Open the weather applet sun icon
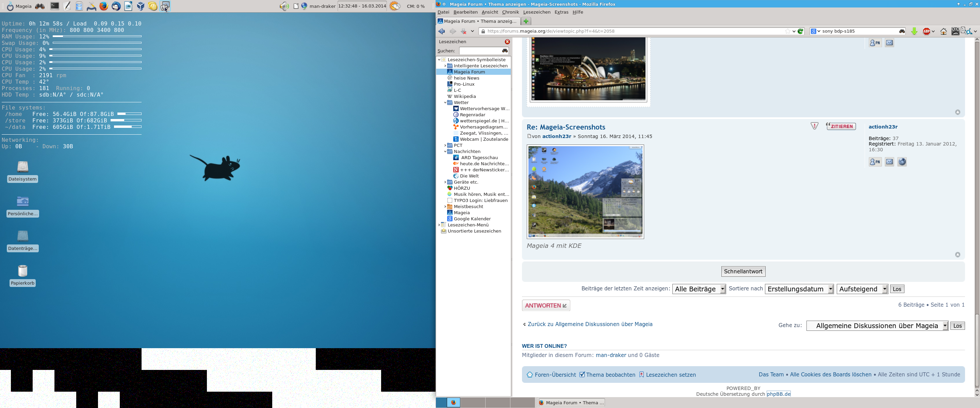 [x=395, y=6]
